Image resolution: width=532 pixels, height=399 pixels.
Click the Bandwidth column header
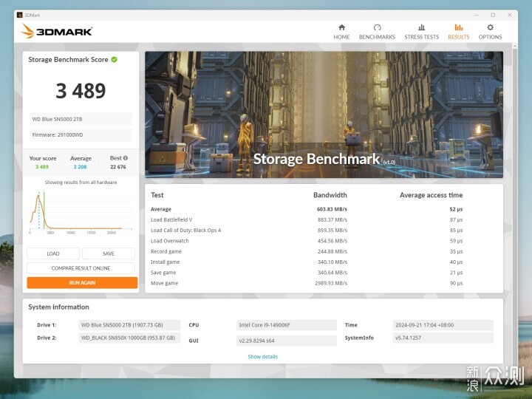coord(330,195)
